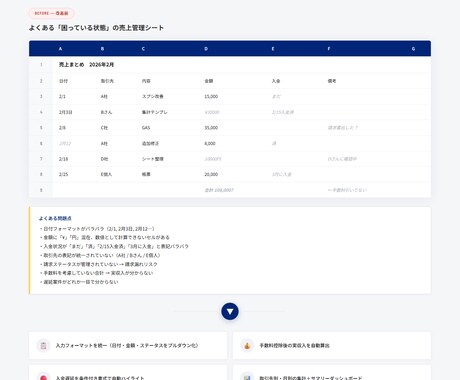Click the 取引先 header cell
This screenshot has height=380, width=460.
107,81
